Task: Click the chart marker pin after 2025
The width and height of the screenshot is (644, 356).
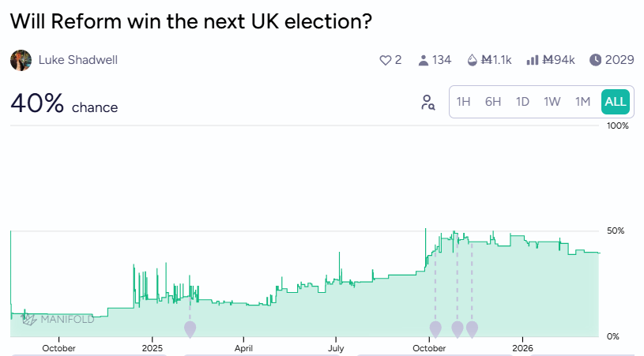Action: click(190, 328)
